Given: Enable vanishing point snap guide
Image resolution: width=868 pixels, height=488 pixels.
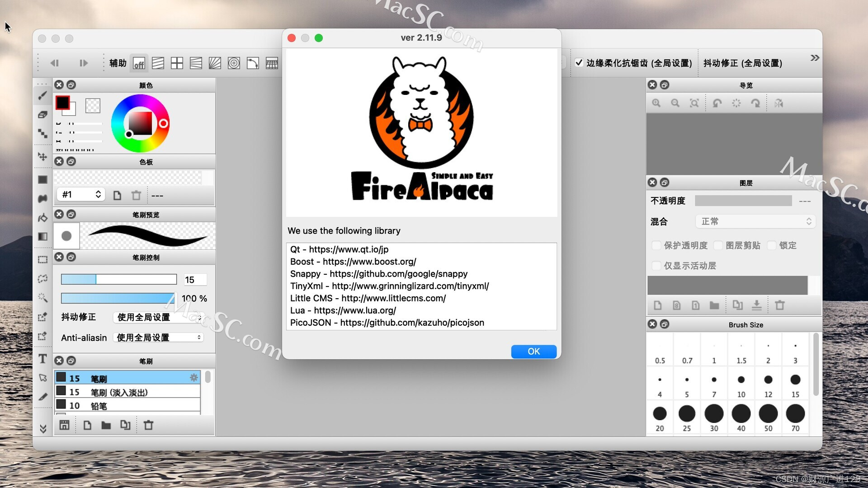Looking at the screenshot, I should [x=215, y=63].
